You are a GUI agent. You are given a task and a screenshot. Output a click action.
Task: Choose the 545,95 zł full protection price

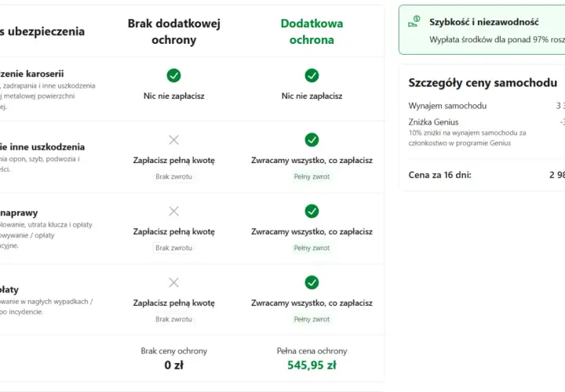[312, 365]
